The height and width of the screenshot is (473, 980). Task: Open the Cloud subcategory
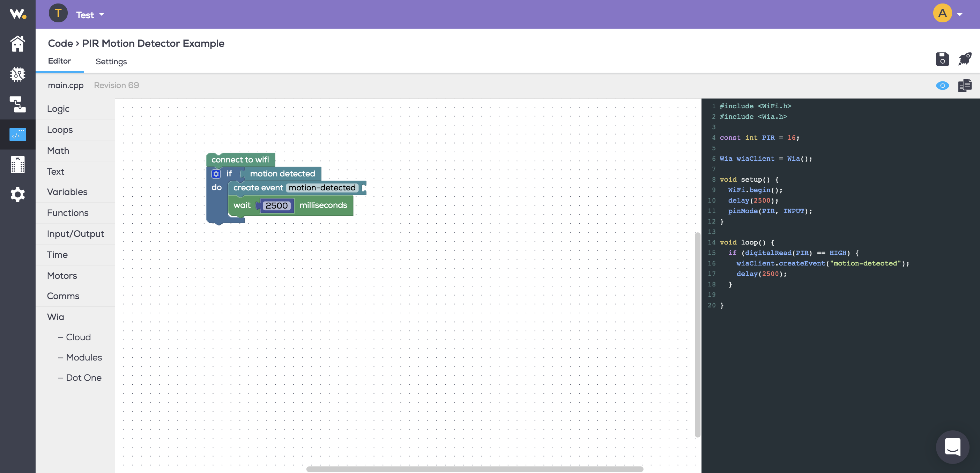[75, 337]
